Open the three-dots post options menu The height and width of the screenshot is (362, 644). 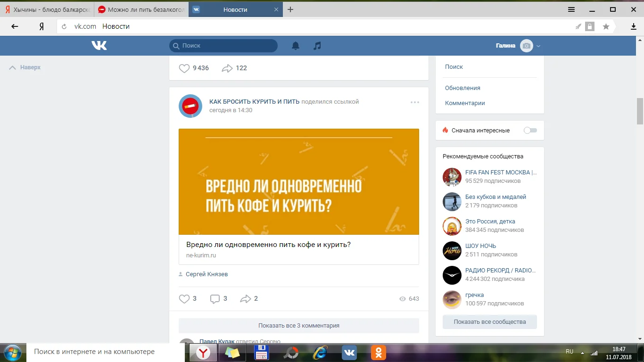414,102
